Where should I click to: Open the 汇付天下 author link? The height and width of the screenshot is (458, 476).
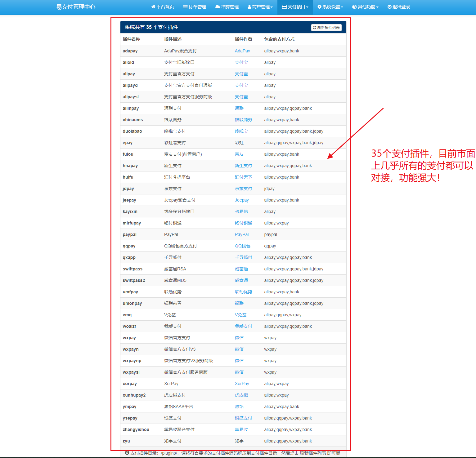pos(244,177)
